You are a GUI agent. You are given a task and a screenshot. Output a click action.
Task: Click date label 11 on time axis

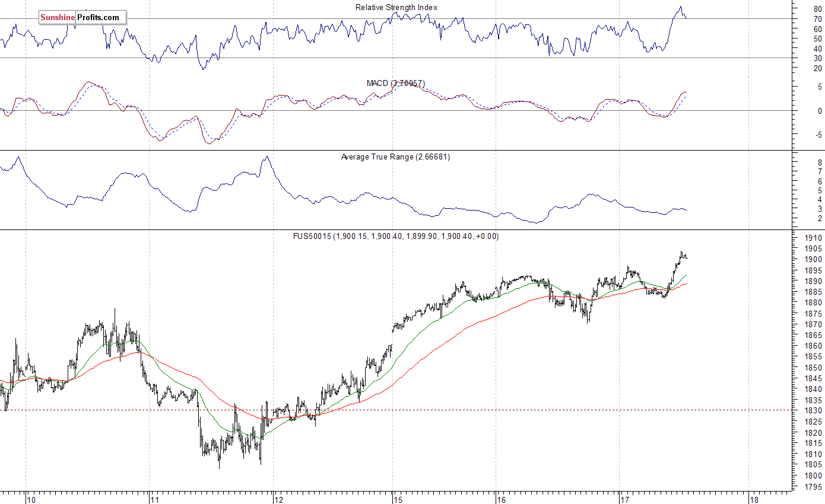pos(156,499)
